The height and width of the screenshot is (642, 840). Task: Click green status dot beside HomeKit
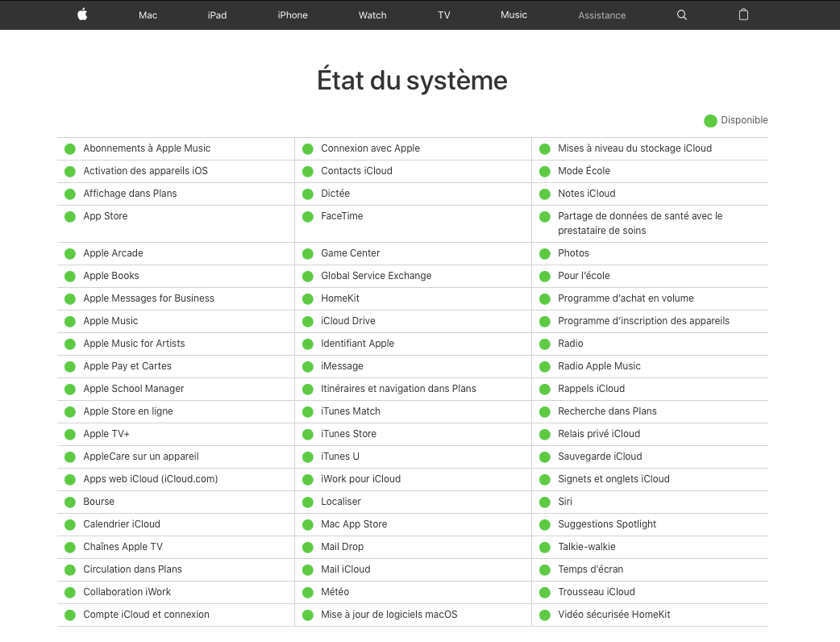[x=307, y=299]
